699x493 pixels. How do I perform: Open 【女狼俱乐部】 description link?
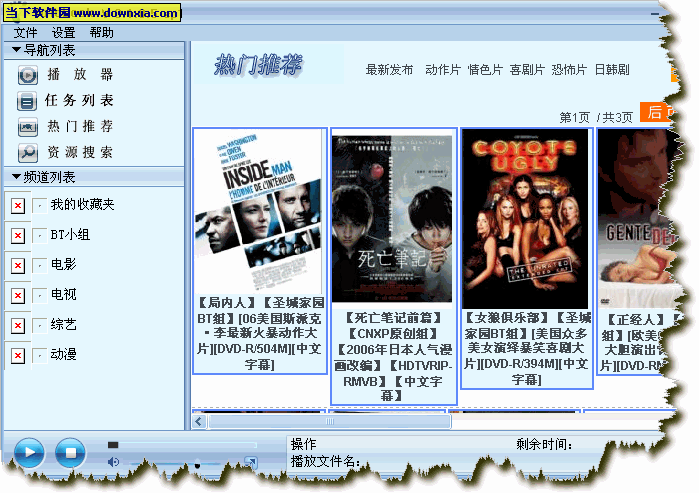click(527, 349)
